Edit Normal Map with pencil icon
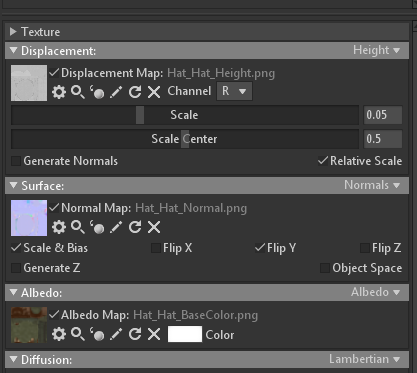 pos(116,227)
